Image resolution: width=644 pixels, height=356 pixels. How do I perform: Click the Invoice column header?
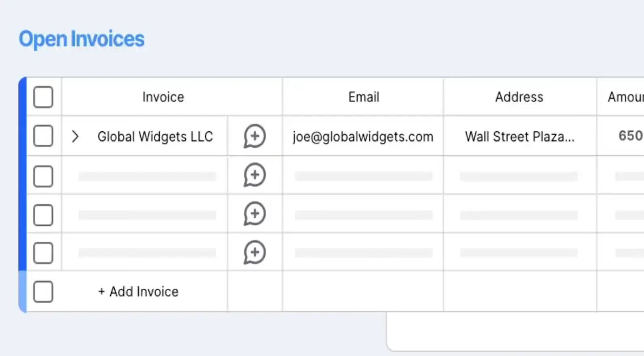click(x=163, y=97)
